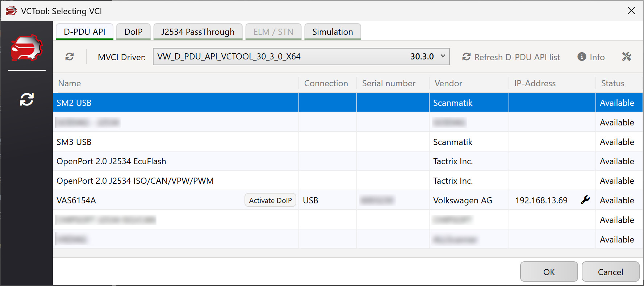Click the VCTool title bar app icon
The width and height of the screenshot is (644, 286).
[x=11, y=11]
